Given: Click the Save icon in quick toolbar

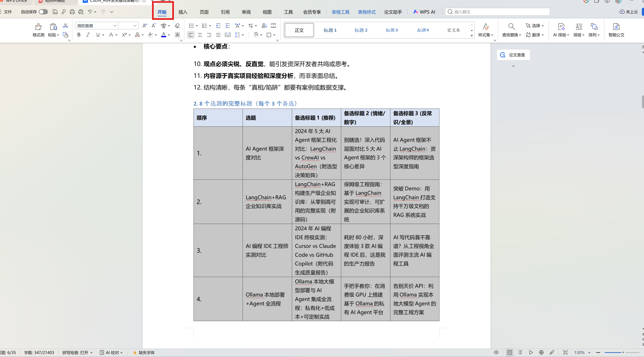Looking at the screenshot, I should coord(55,12).
